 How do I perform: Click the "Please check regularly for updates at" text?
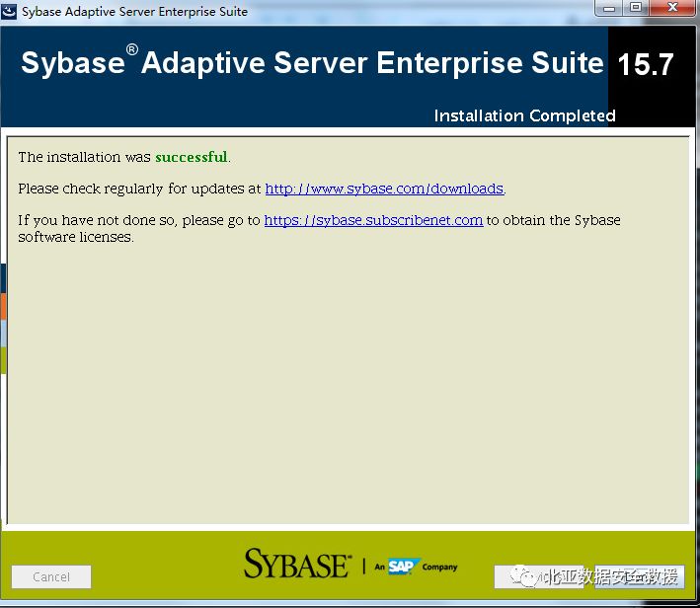click(x=139, y=189)
